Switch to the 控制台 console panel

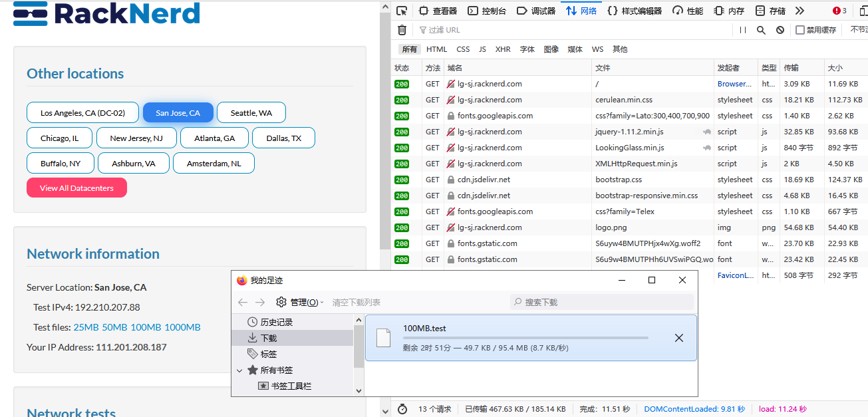click(487, 11)
